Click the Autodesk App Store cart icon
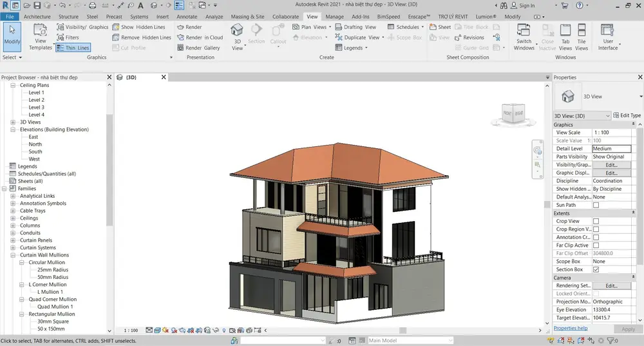Viewport: 644px width, 346px height. [564, 5]
